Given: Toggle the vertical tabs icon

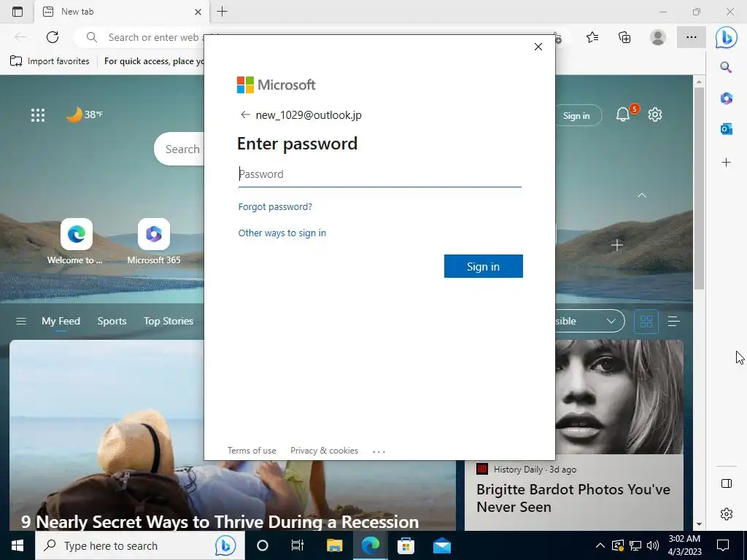Looking at the screenshot, I should pyautogui.click(x=18, y=12).
